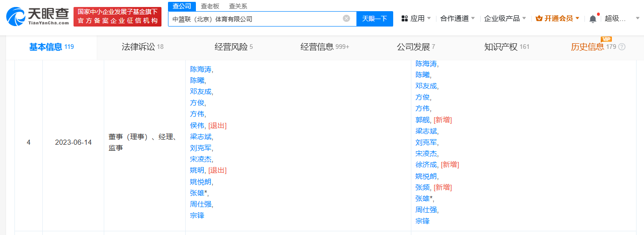Screen dimensions: 644x235
Task: Click the Tianyancha logo
Action: pyautogui.click(x=37, y=17)
